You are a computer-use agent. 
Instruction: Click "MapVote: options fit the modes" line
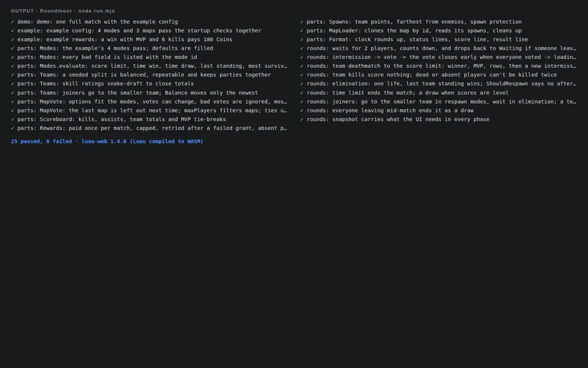pyautogui.click(x=149, y=102)
